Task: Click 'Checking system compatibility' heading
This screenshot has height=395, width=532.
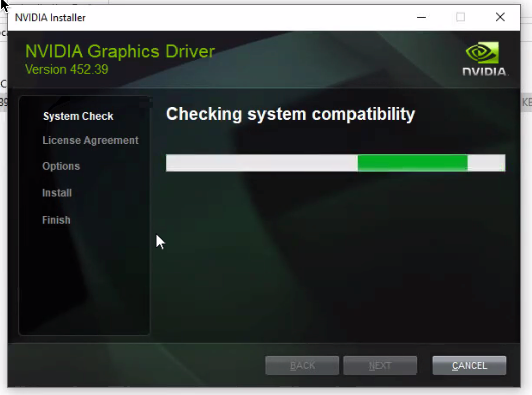Action: (x=291, y=114)
